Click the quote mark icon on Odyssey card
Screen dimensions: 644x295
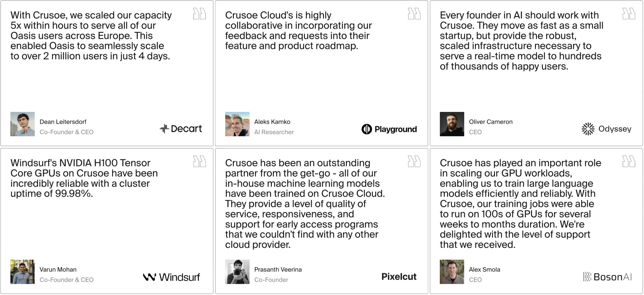pos(629,14)
